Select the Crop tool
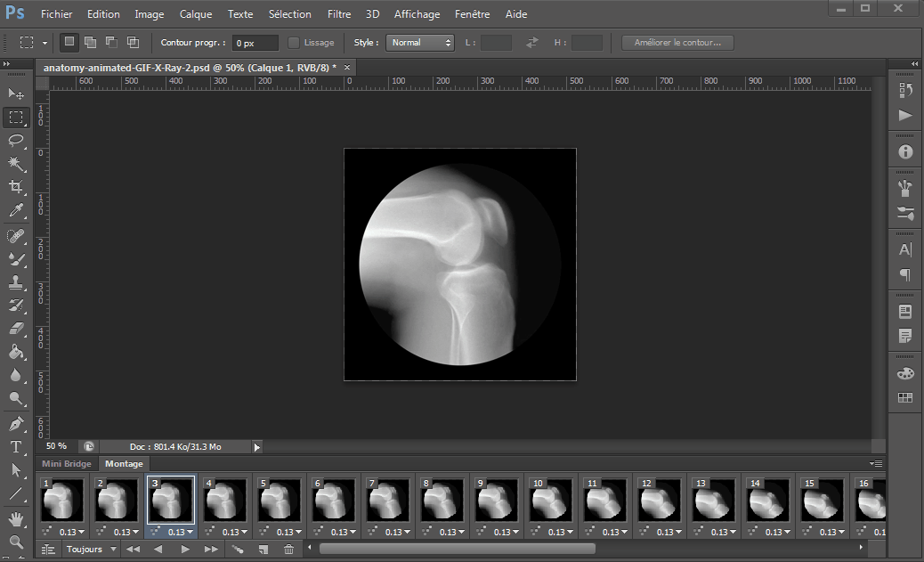The height and width of the screenshot is (562, 924). click(x=16, y=187)
